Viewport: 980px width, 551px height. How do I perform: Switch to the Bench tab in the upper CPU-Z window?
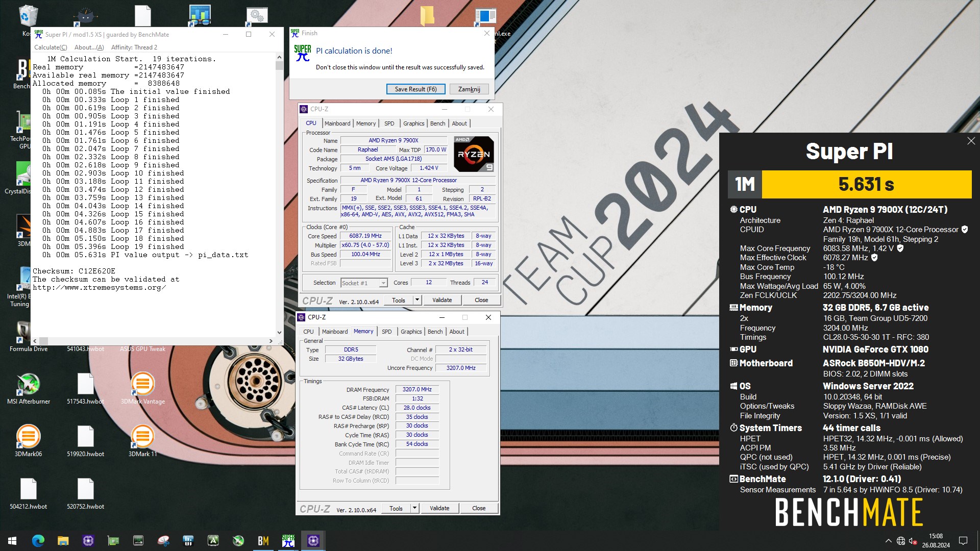[437, 123]
